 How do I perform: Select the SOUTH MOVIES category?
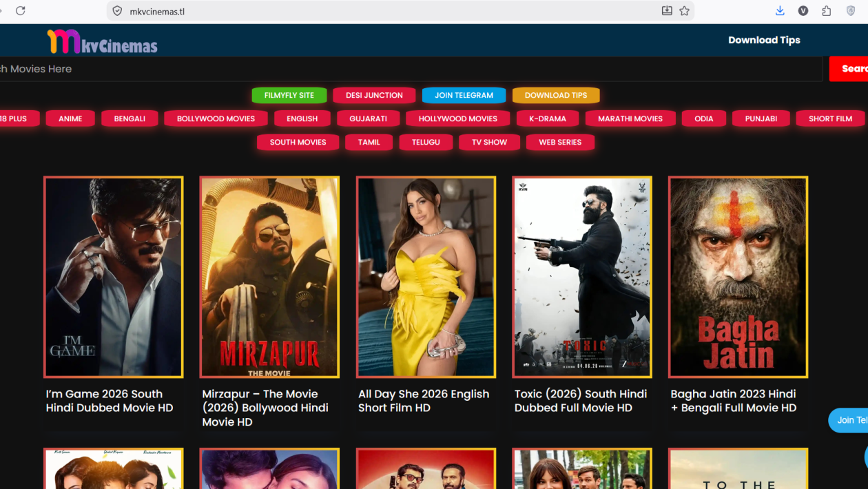[298, 142]
